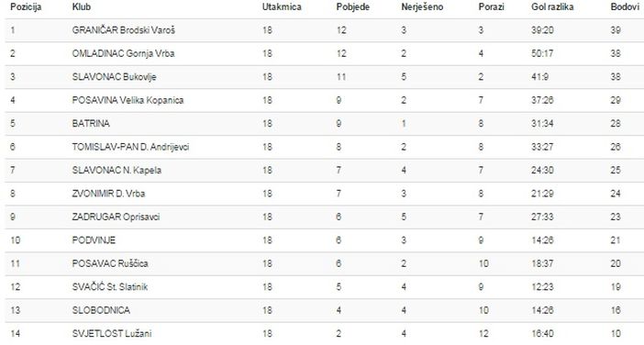Select the PODVINJE club name
644x345 pixels.
click(x=94, y=240)
